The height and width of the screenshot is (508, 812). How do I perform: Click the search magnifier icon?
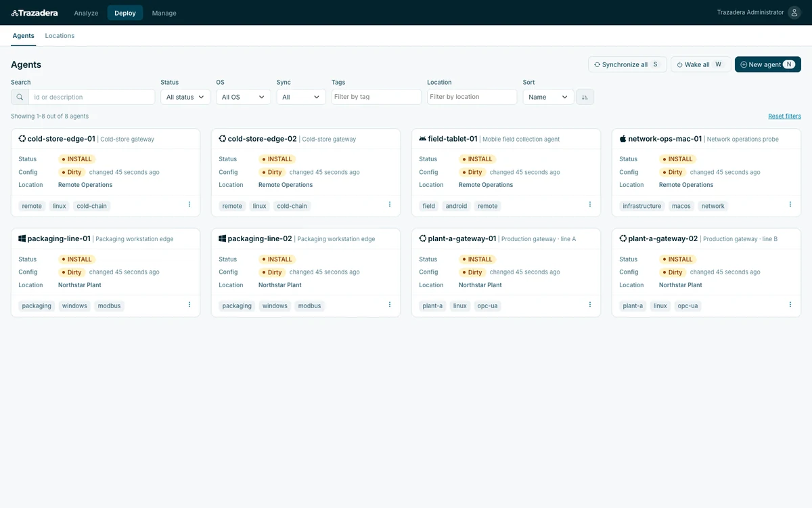20,97
